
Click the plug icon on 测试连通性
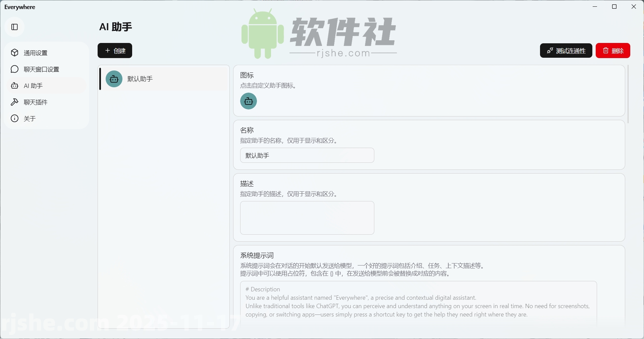[550, 50]
